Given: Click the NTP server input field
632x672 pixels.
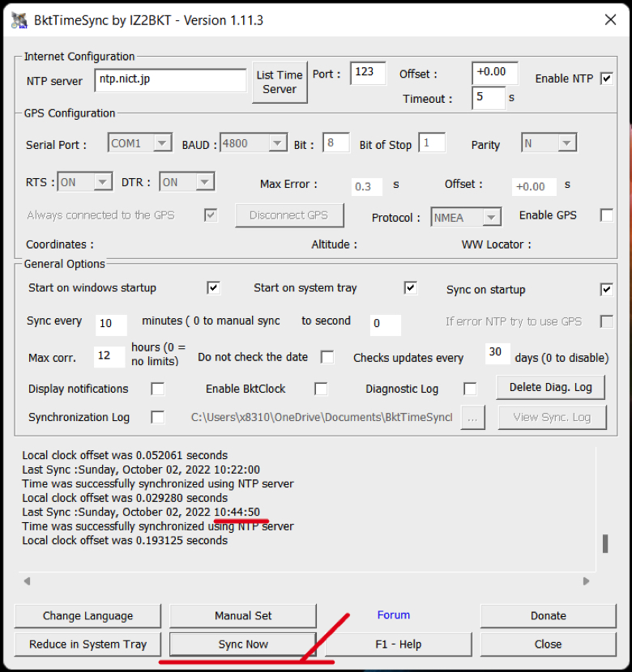Looking at the screenshot, I should 170,80.
